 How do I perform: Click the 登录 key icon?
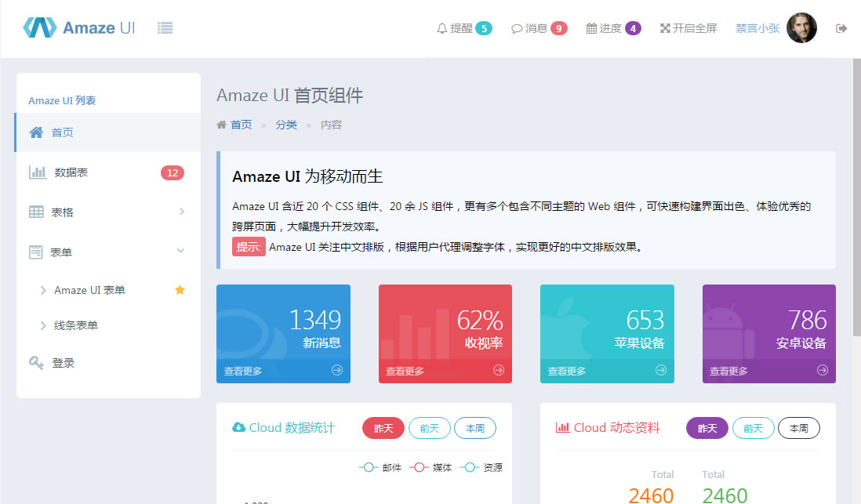(x=36, y=363)
